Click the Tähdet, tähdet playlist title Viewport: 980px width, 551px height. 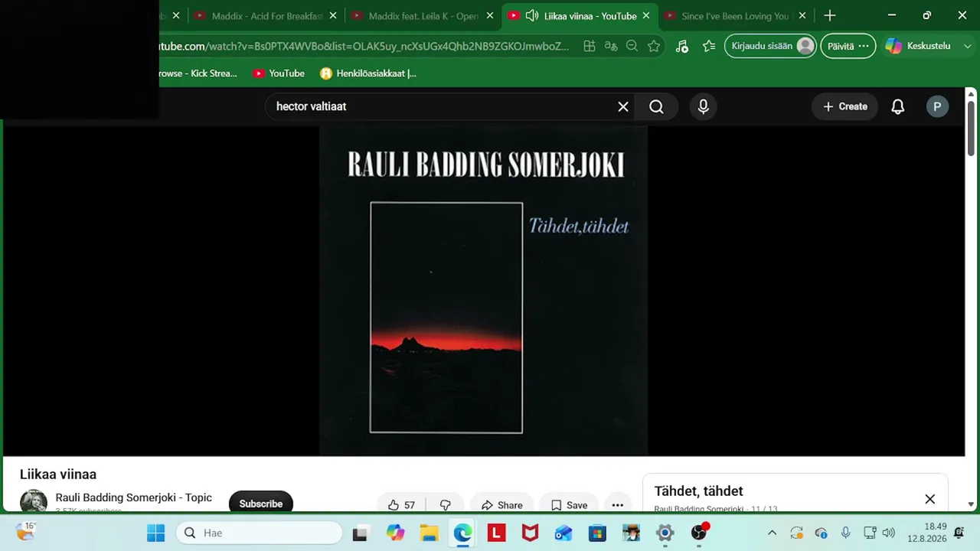698,491
